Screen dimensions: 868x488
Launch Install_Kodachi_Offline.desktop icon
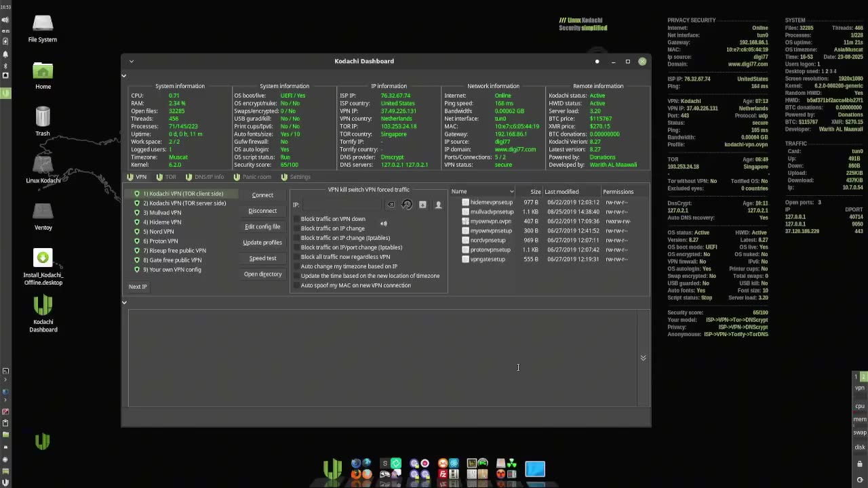(43, 267)
